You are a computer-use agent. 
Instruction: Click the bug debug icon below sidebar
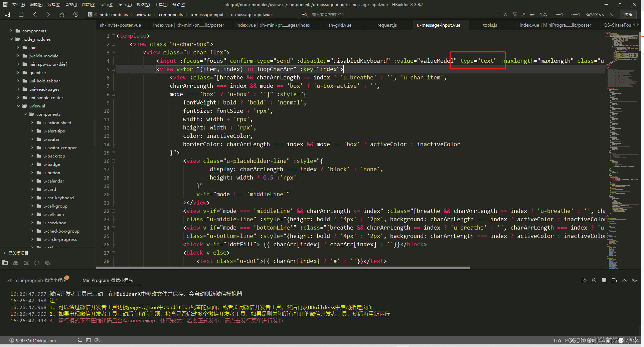coord(26,263)
